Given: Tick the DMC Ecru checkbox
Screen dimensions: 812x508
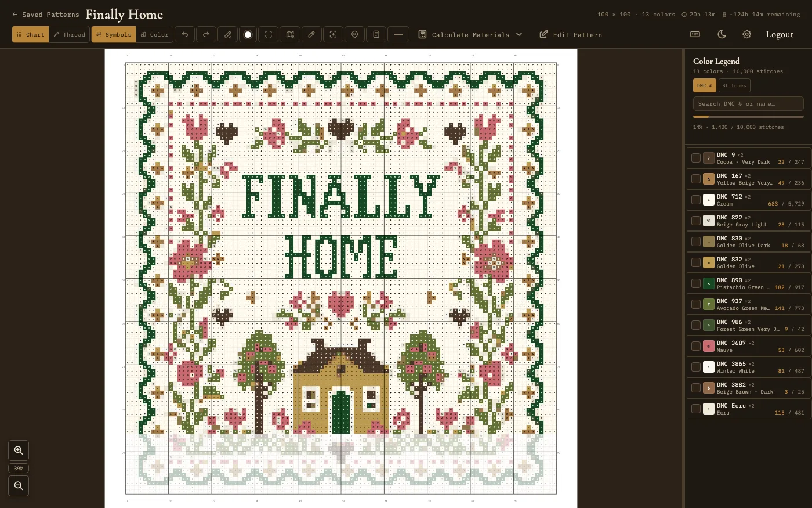Looking at the screenshot, I should click(x=696, y=409).
